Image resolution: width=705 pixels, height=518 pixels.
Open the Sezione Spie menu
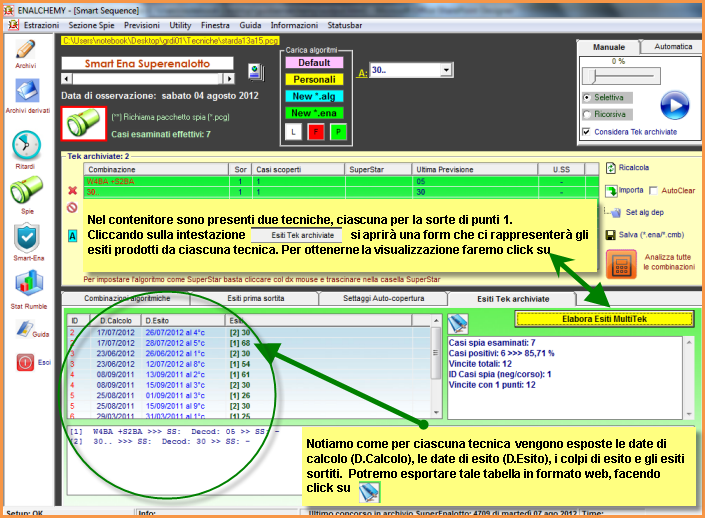pyautogui.click(x=91, y=25)
